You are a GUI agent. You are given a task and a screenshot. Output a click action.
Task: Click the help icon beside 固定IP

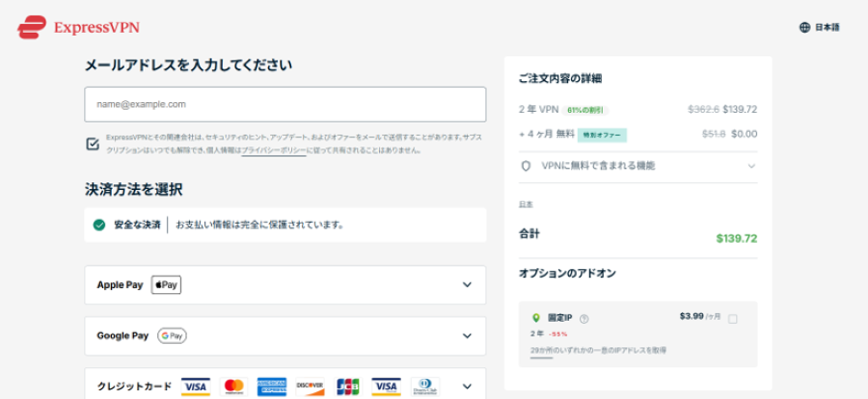[583, 319]
